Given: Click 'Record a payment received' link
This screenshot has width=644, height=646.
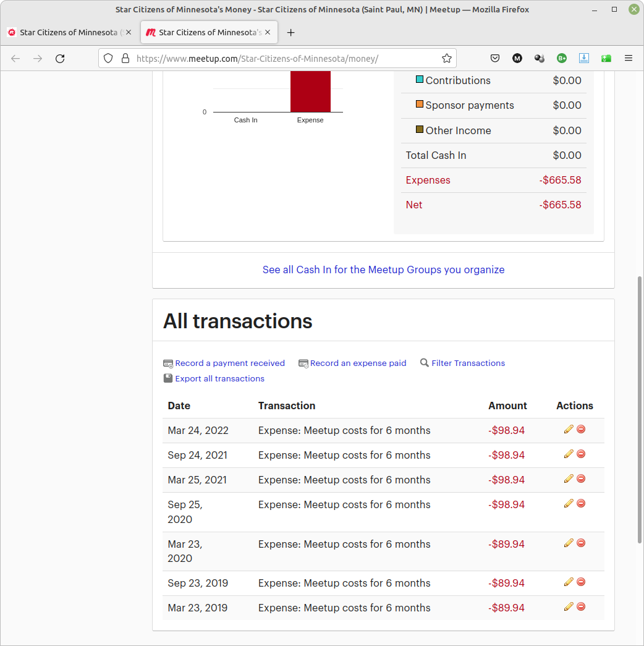Looking at the screenshot, I should pos(230,363).
